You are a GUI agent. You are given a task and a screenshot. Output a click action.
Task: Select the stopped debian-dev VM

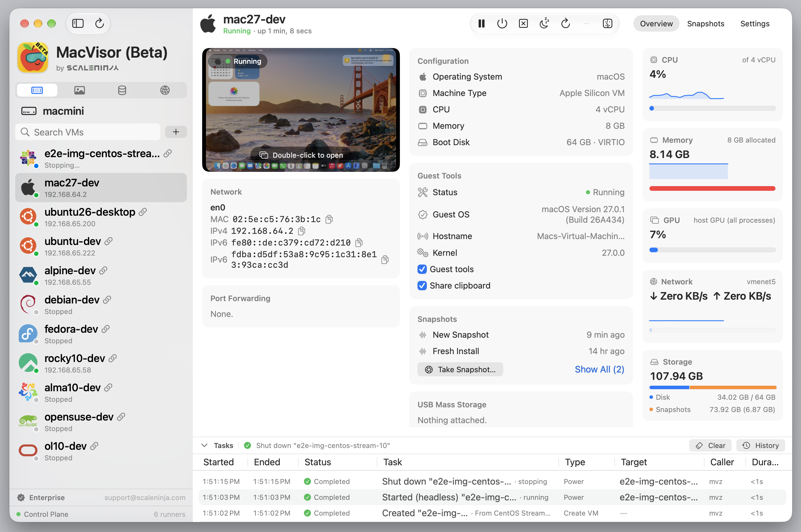[101, 305]
